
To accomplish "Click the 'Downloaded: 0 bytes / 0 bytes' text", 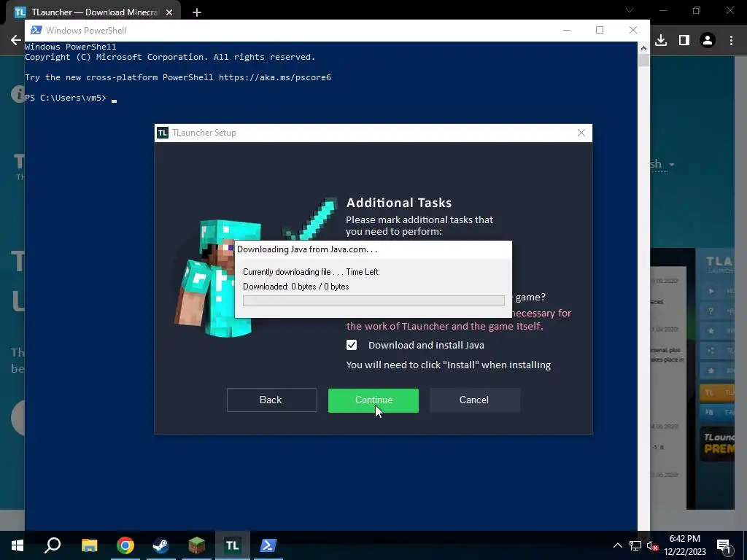I will point(296,287).
